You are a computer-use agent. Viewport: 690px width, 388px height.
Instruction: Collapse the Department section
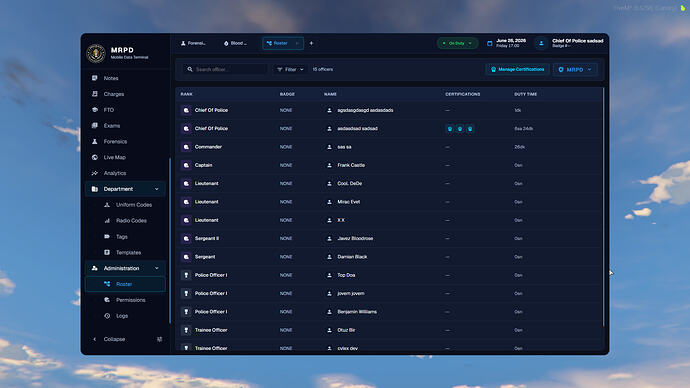pos(157,189)
